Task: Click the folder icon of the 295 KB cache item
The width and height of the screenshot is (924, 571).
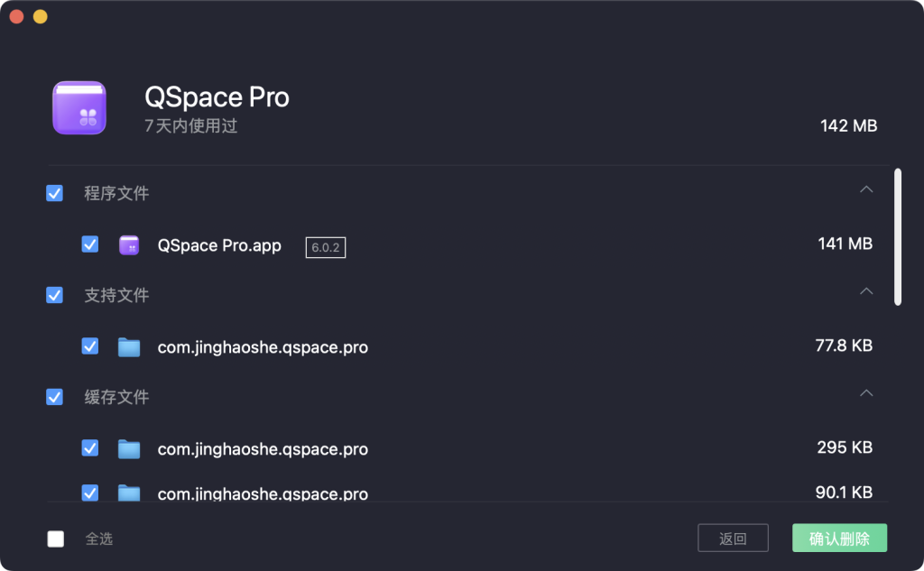Action: tap(129, 449)
